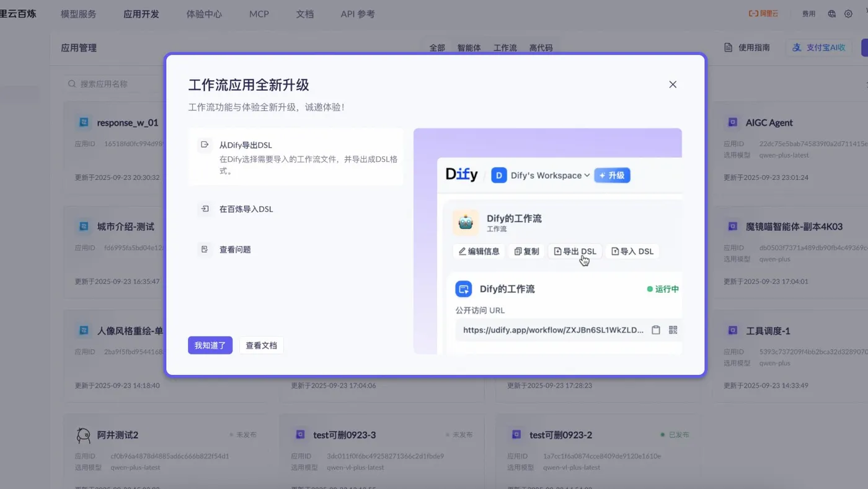Click the 阿井测试2 avatar icon
The width and height of the screenshot is (868, 489).
(x=84, y=435)
